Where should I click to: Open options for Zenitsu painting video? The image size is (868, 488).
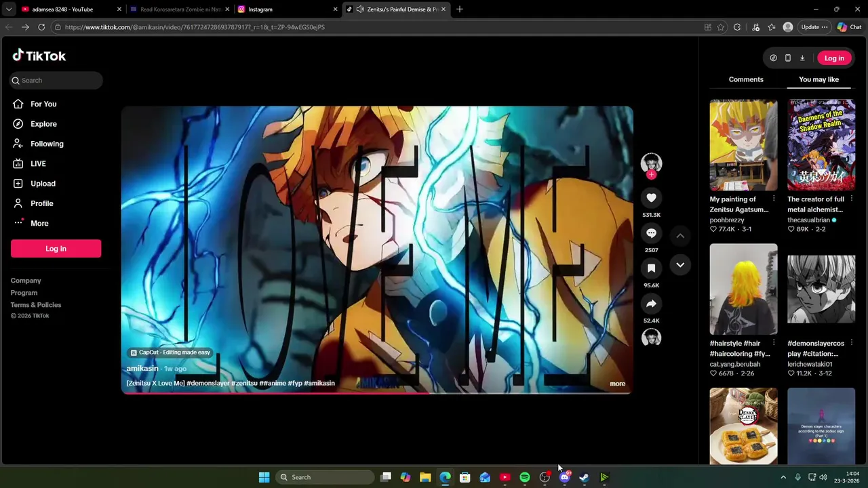(774, 199)
